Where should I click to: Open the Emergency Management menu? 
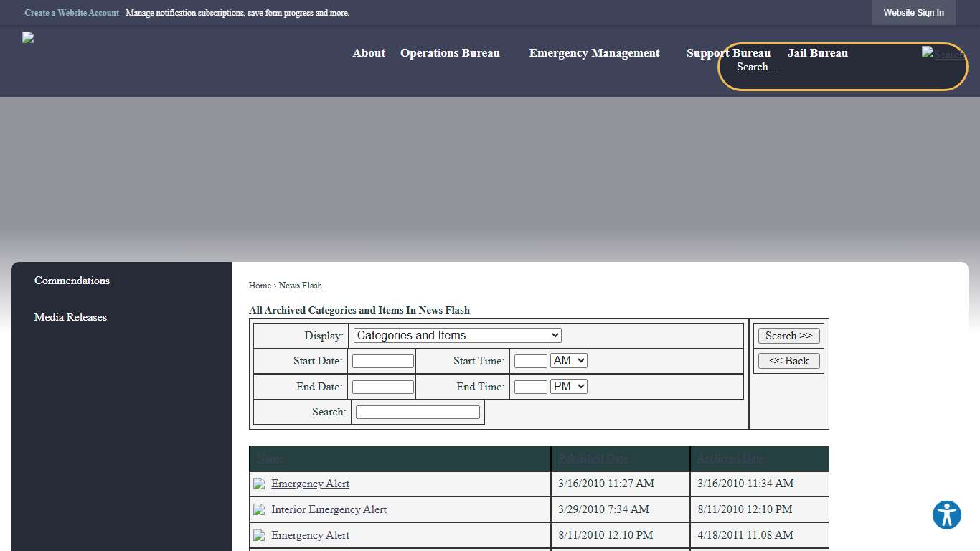pyautogui.click(x=594, y=53)
